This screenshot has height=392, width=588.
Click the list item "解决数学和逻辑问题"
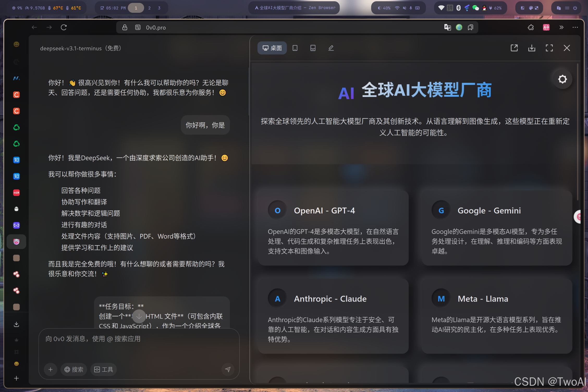91,213
